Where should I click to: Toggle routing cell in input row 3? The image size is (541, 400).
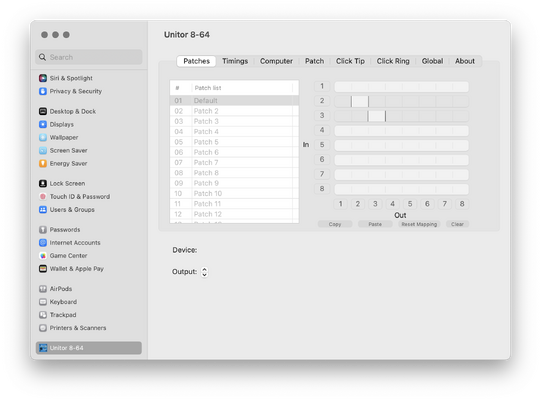pos(377,116)
